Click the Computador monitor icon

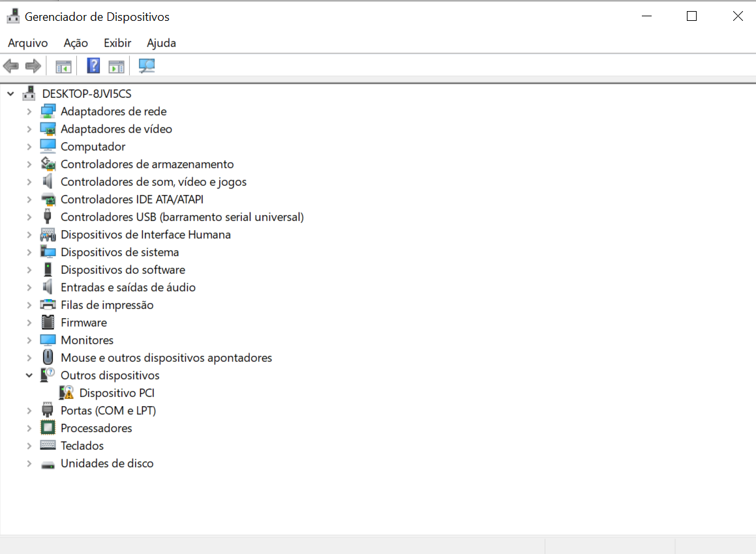(x=48, y=147)
